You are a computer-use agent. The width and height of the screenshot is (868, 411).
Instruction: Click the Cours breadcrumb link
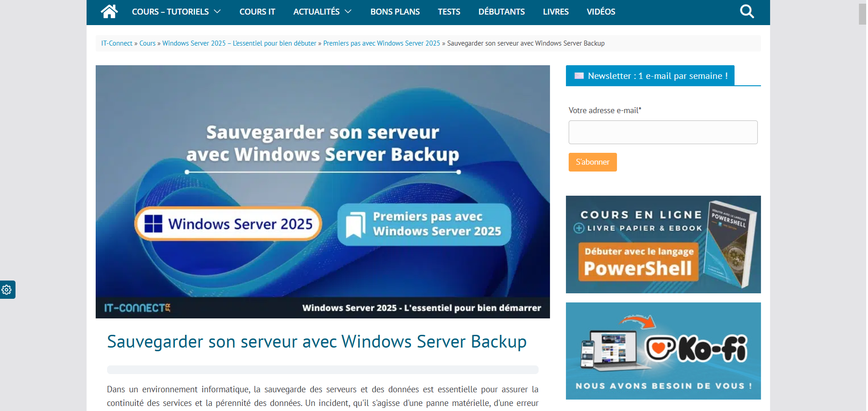pyautogui.click(x=148, y=43)
